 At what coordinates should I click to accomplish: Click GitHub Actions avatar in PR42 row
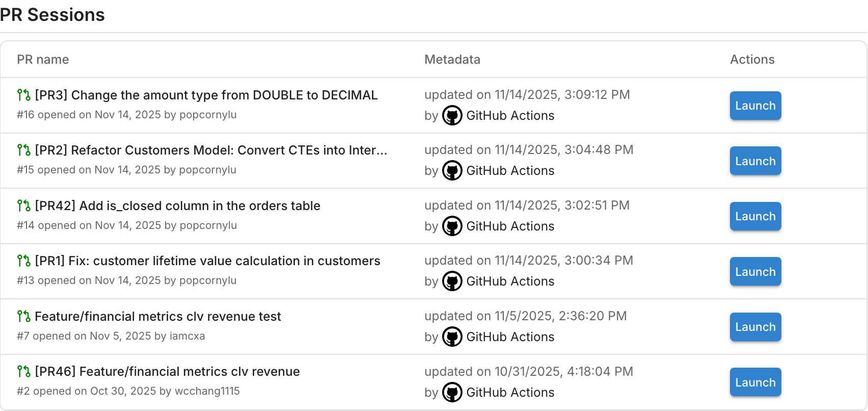[452, 226]
